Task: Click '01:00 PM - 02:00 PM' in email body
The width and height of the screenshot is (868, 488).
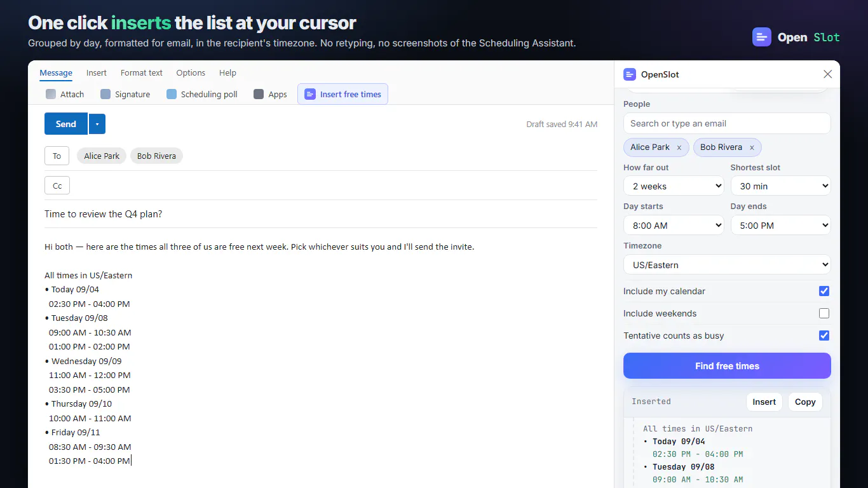Action: (90, 347)
